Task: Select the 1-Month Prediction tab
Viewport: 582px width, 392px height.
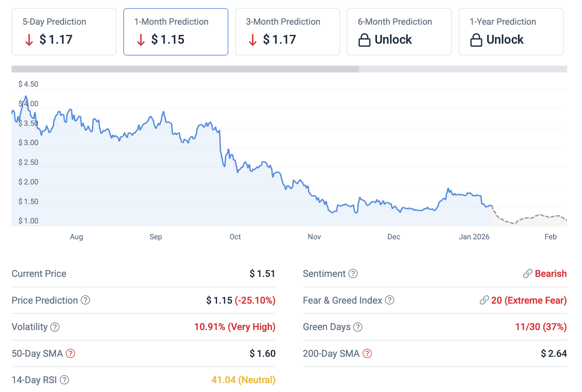Action: click(x=175, y=32)
